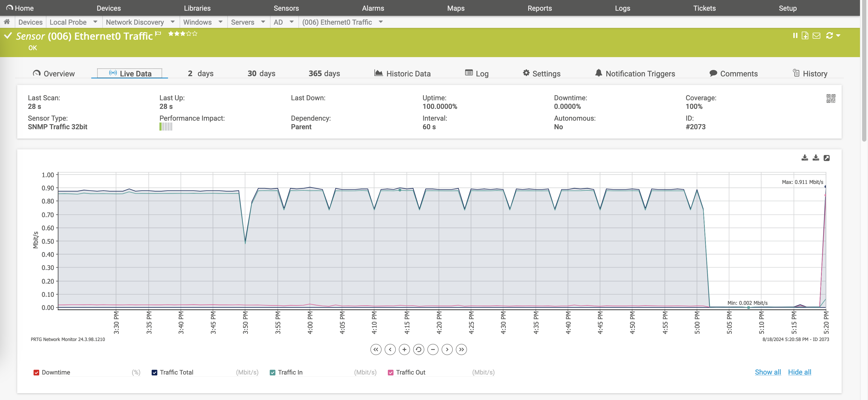This screenshot has width=868, height=400.
Task: Pause the sensor using pause icon
Action: pos(795,35)
